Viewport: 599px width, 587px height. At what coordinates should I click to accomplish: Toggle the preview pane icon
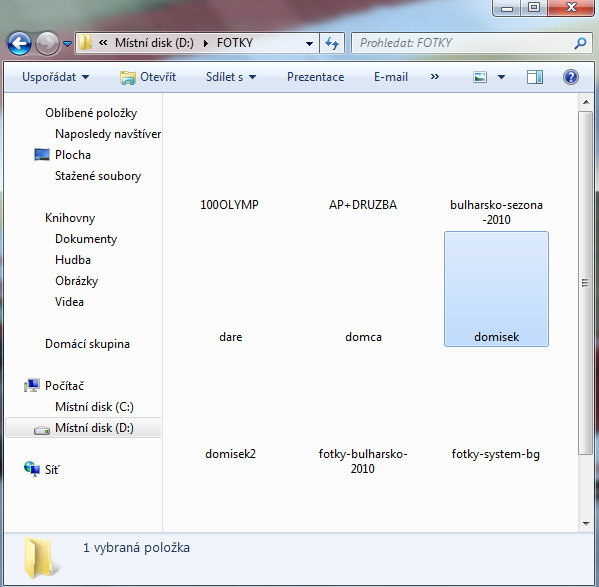(x=535, y=77)
